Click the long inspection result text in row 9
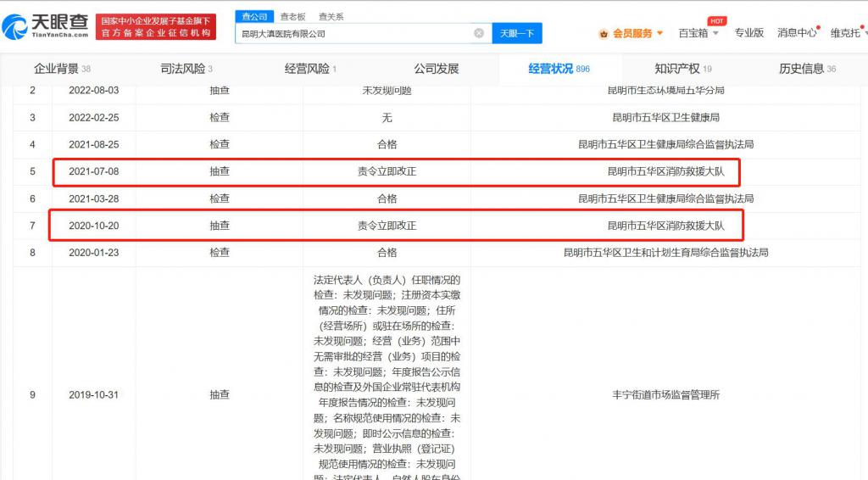 click(x=387, y=377)
